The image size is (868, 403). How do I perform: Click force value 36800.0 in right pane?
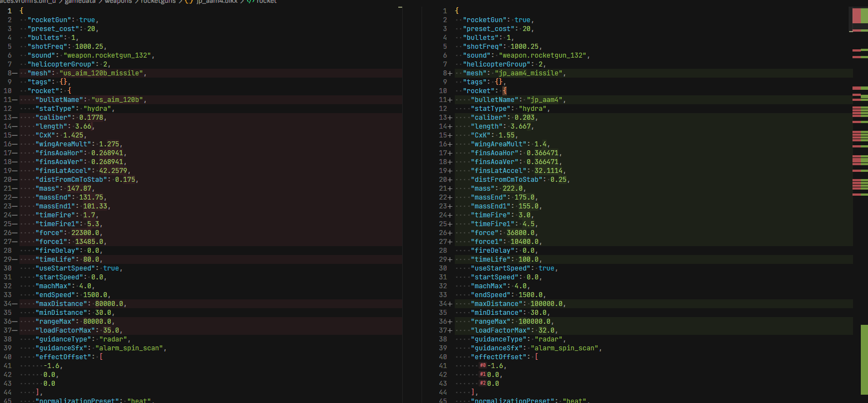point(521,233)
